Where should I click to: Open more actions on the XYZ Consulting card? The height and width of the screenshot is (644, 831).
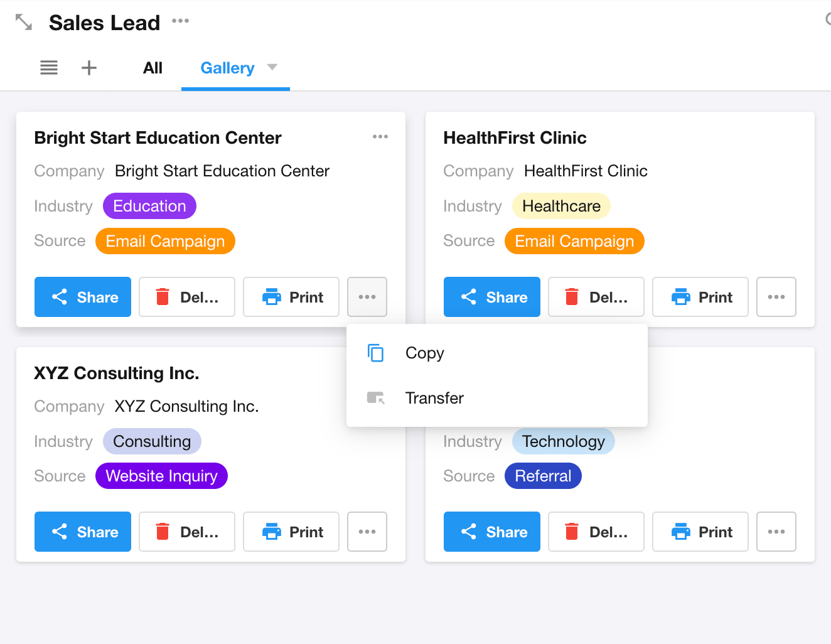367,532
